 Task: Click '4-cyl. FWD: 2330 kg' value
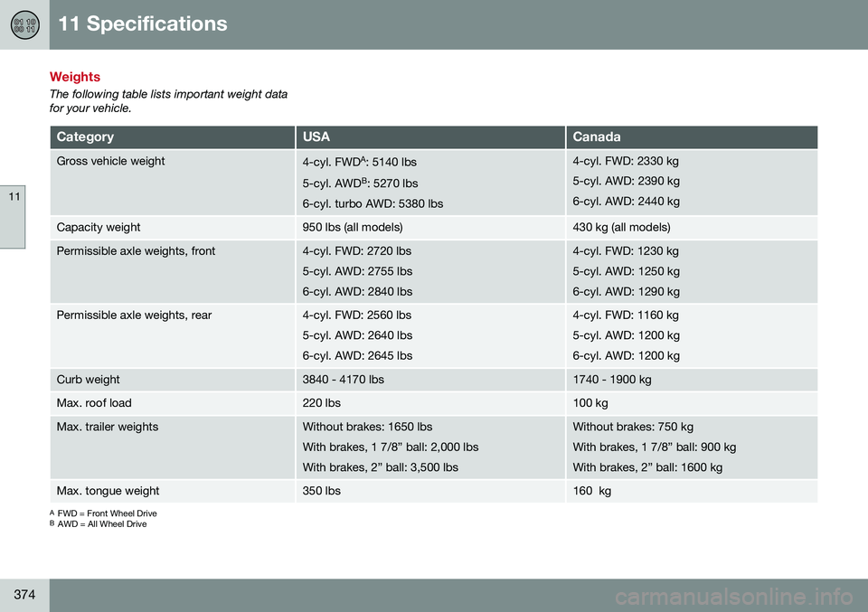(626, 161)
